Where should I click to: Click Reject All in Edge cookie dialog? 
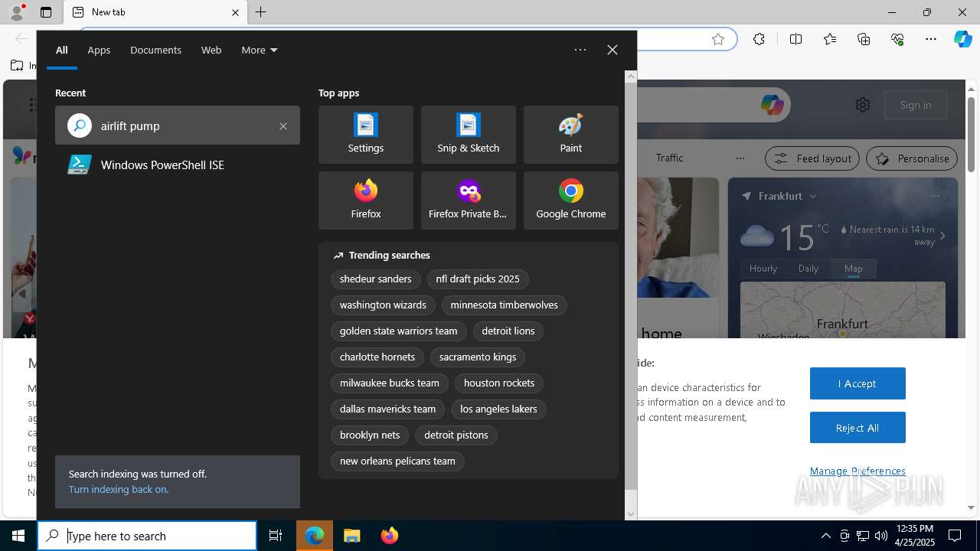[x=857, y=428]
